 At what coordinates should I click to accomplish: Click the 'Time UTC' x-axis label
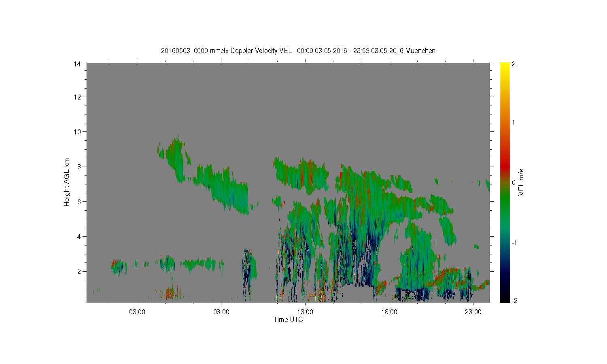[x=288, y=320]
